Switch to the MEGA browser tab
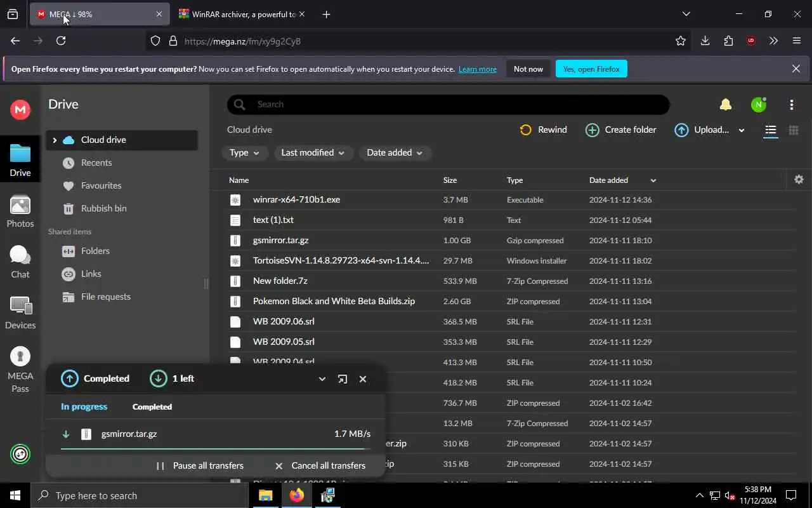The image size is (812, 508). tap(100, 14)
